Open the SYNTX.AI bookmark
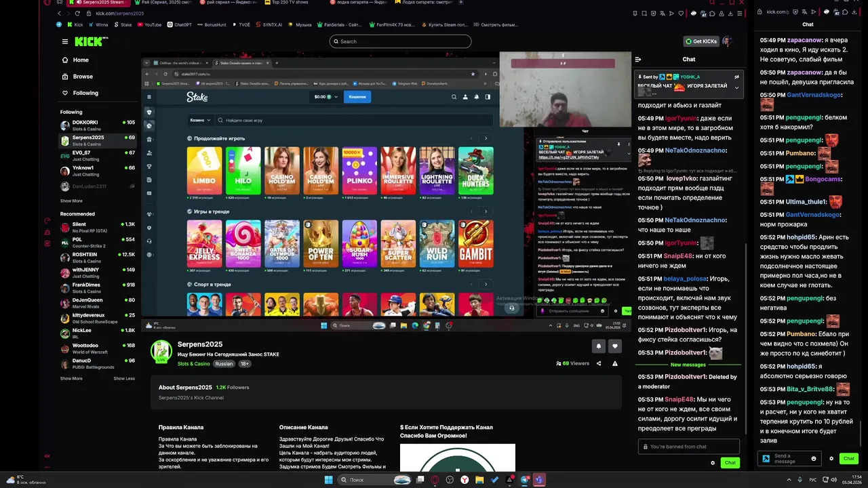 [x=268, y=25]
